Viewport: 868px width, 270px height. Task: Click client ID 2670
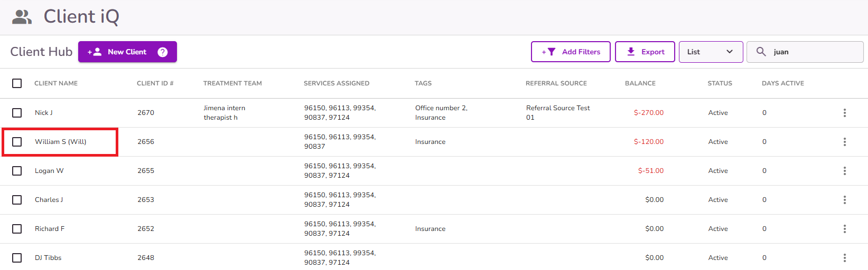click(x=146, y=113)
